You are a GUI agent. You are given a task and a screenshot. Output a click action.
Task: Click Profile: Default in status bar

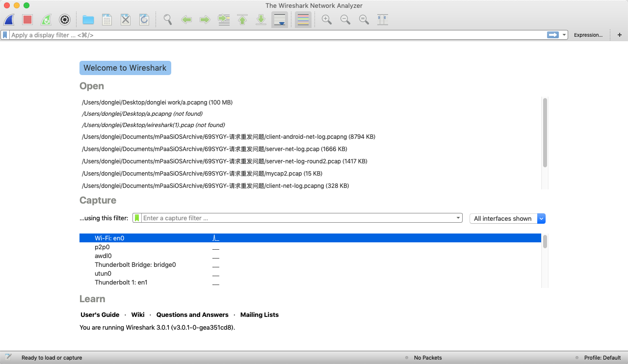point(602,358)
